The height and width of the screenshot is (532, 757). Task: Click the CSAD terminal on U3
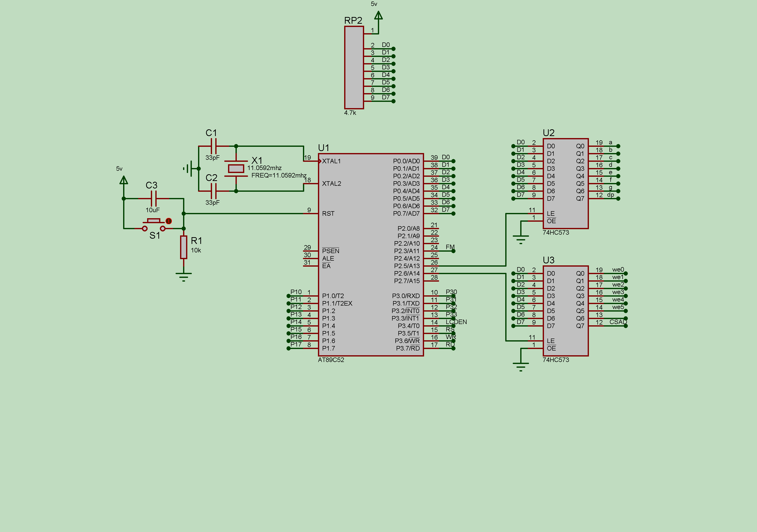tap(626, 326)
